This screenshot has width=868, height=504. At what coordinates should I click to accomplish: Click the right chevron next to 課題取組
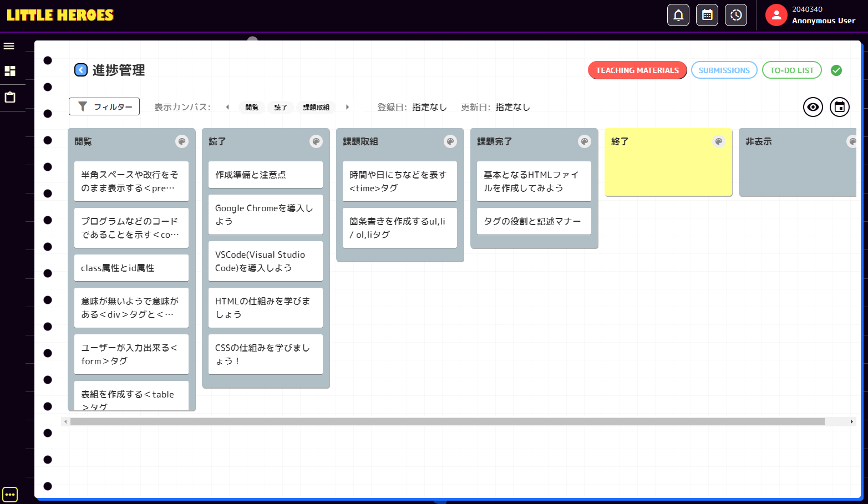347,107
